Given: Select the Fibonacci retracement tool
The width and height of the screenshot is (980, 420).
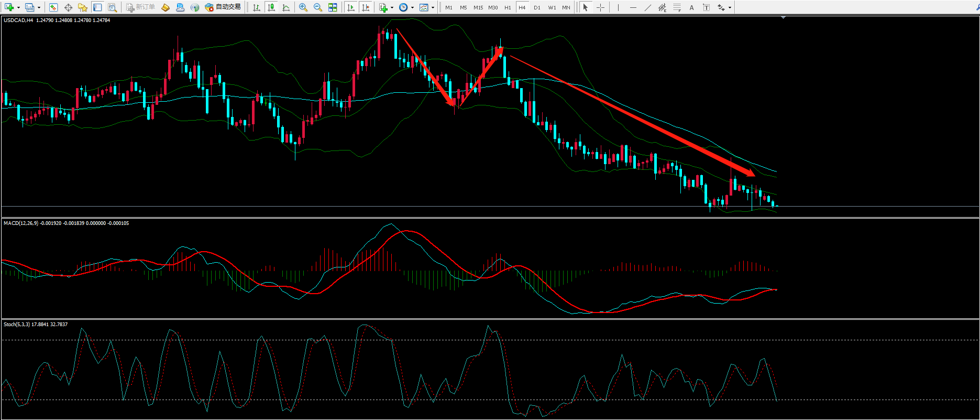Looking at the screenshot, I should pyautogui.click(x=677, y=7).
